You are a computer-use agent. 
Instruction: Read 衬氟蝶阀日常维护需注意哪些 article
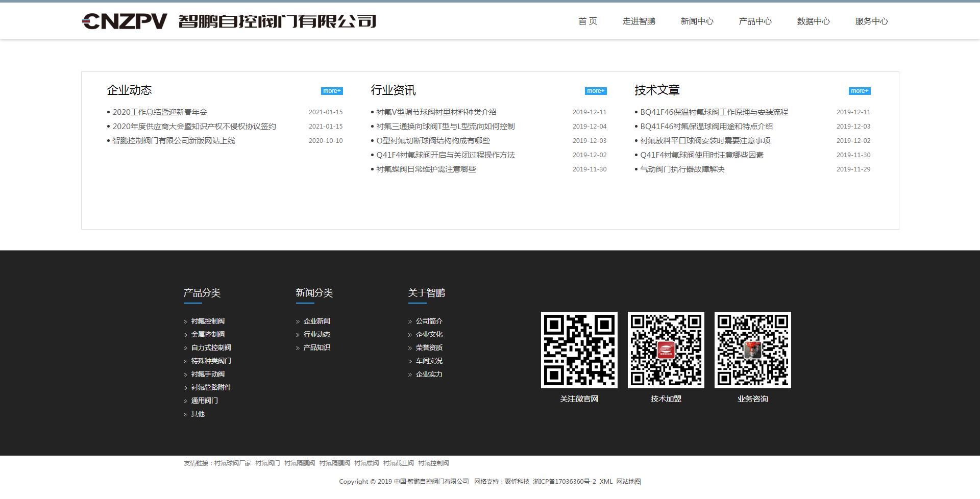(426, 169)
